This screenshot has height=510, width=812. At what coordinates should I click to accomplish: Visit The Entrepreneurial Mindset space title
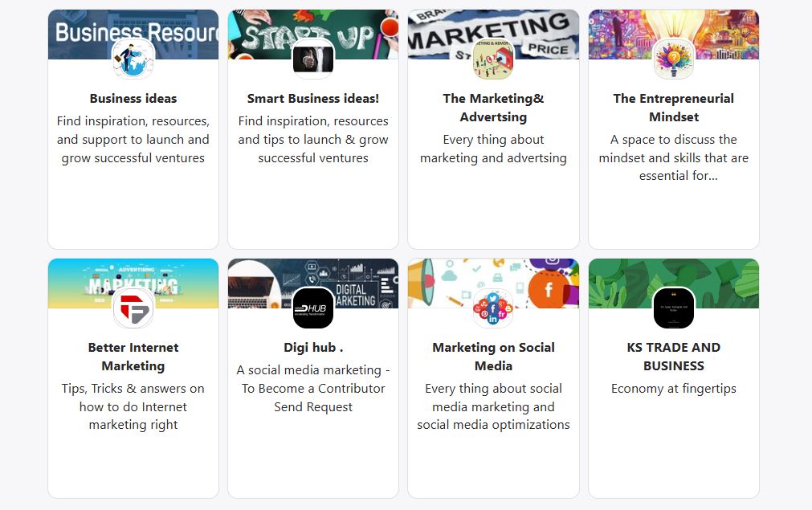[x=673, y=108]
